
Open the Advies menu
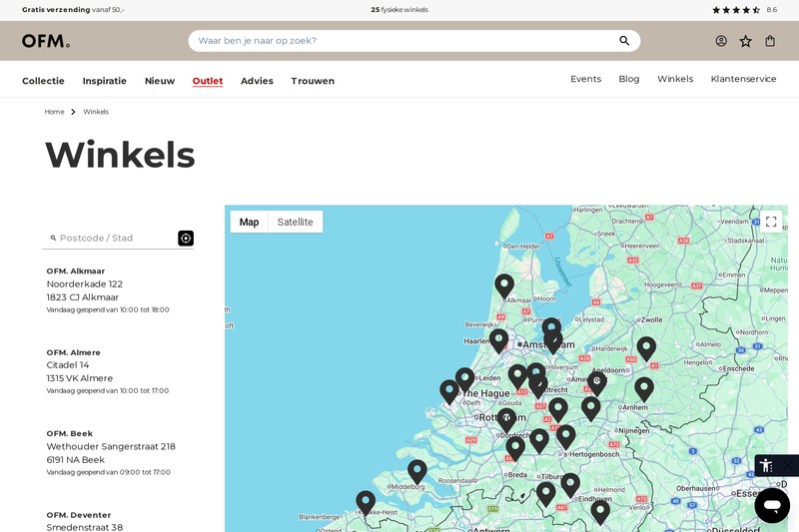257,81
